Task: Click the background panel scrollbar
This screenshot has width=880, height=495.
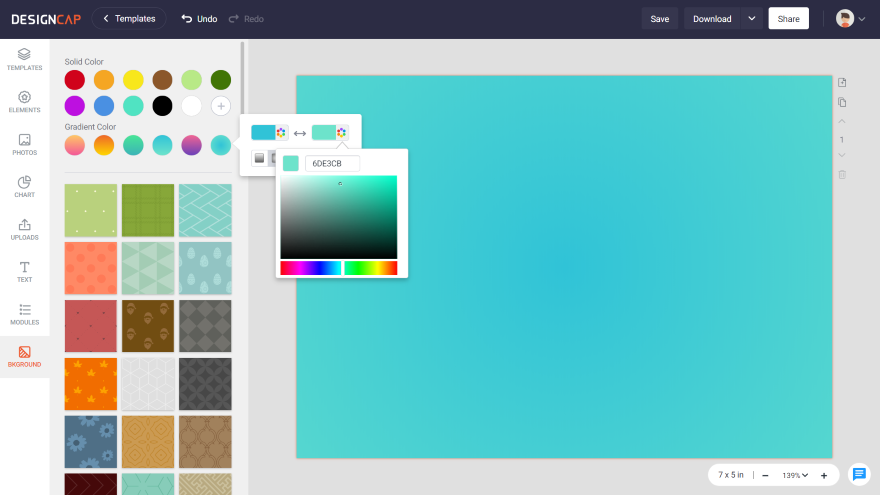Action: [x=242, y=79]
